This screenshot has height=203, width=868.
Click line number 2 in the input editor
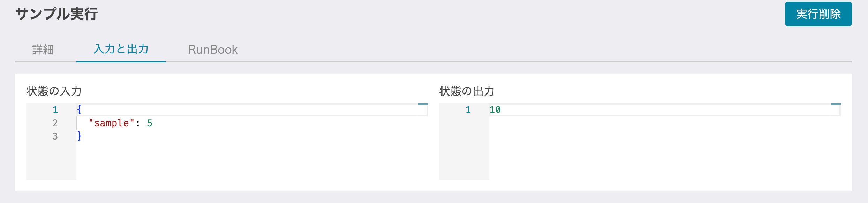coord(55,123)
